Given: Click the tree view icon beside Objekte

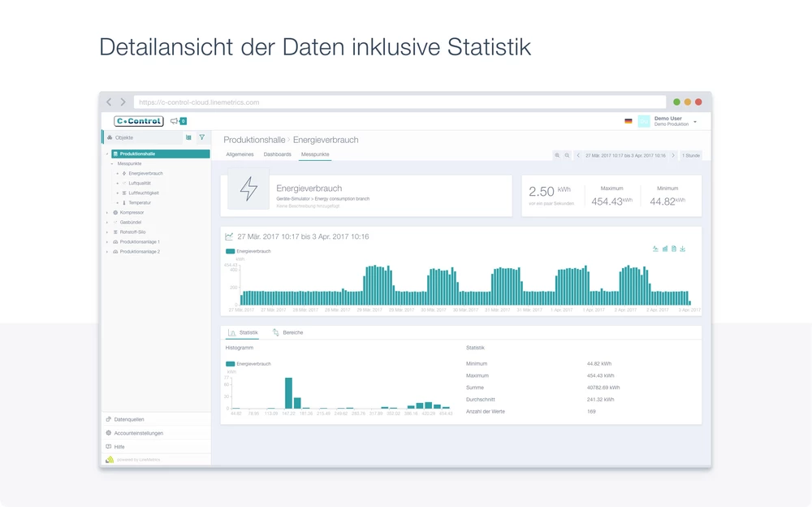Looking at the screenshot, I should click(x=188, y=137).
